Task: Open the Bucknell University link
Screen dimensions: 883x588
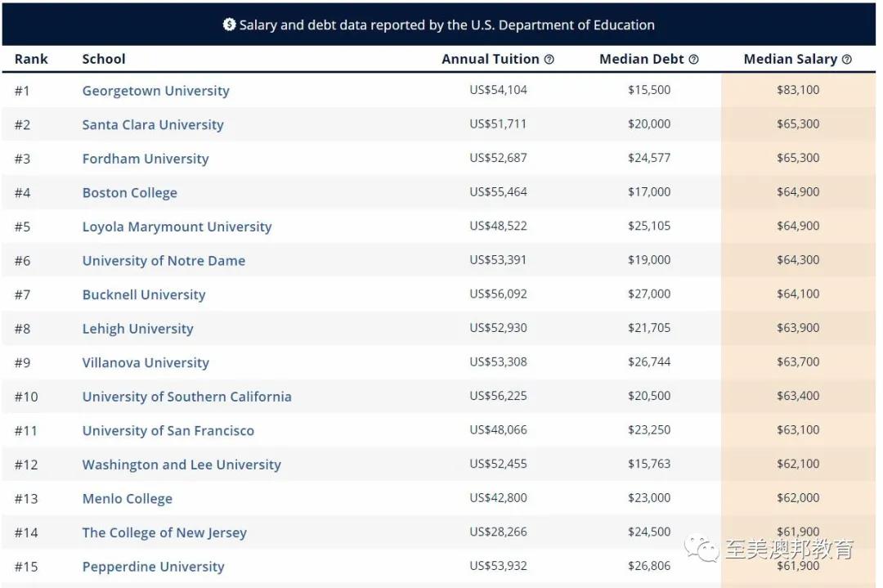Action: pyautogui.click(x=144, y=294)
